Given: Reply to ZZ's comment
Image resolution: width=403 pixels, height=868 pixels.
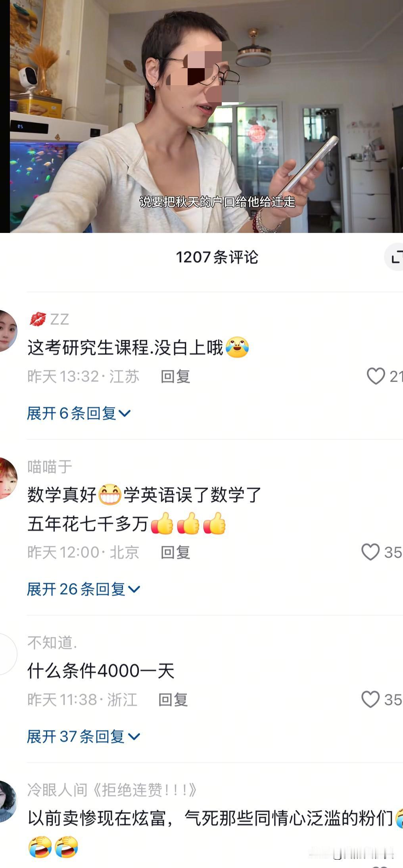Looking at the screenshot, I should [175, 376].
